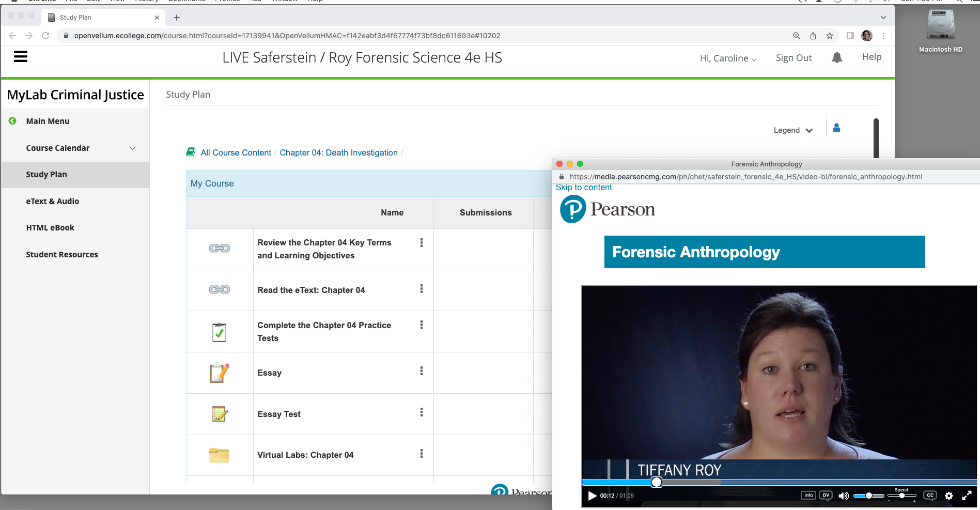Mute the video volume speaker icon
This screenshot has width=980, height=510.
click(x=844, y=496)
